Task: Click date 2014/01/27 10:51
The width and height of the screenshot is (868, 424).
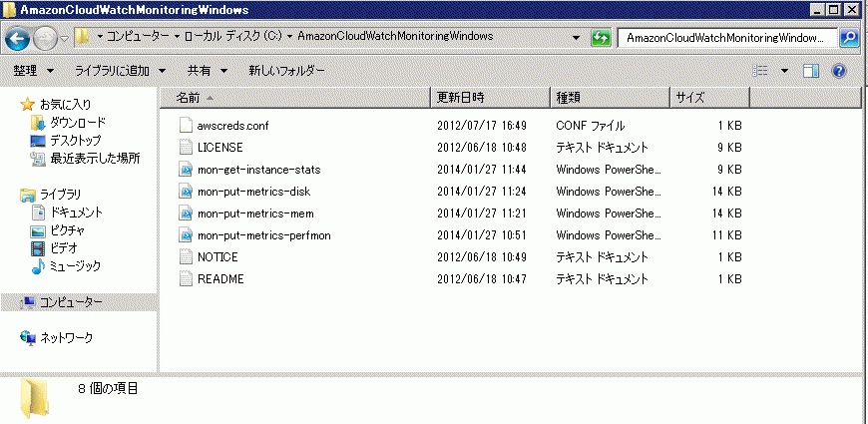Action: click(481, 235)
